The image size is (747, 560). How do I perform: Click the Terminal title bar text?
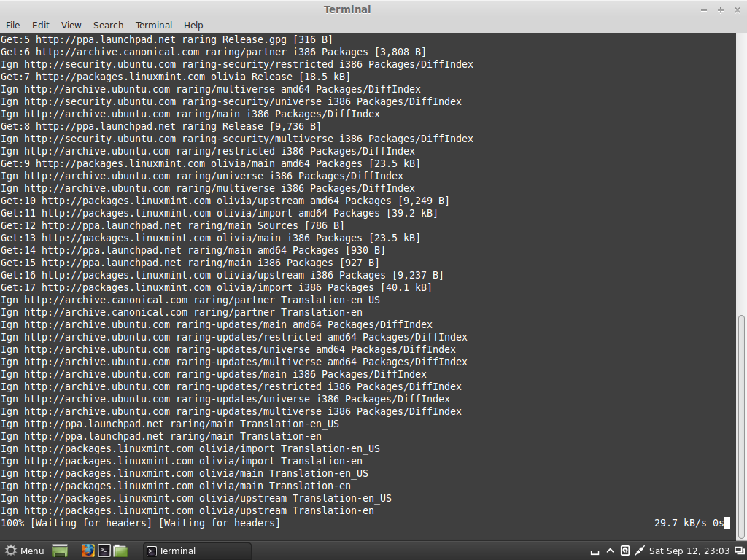tap(347, 9)
